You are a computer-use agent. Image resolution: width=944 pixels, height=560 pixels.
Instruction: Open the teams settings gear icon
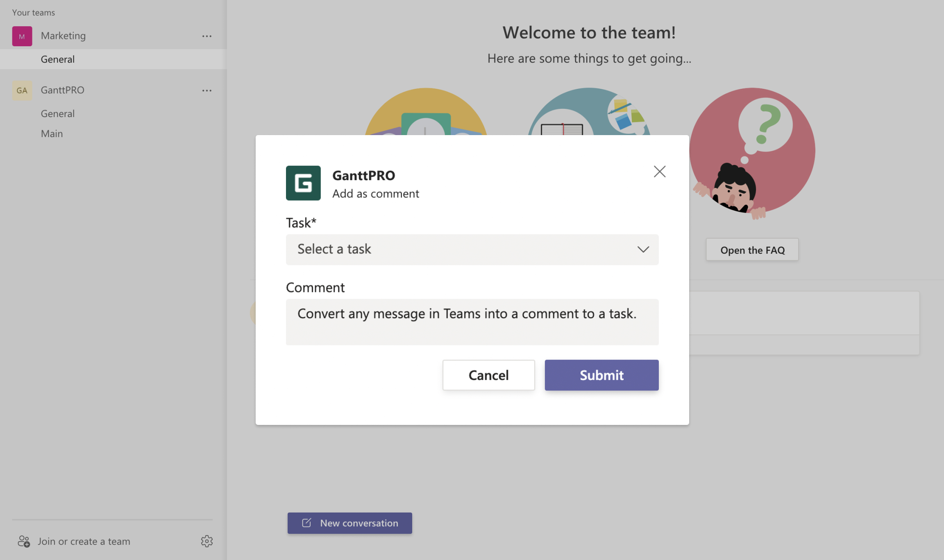207,541
